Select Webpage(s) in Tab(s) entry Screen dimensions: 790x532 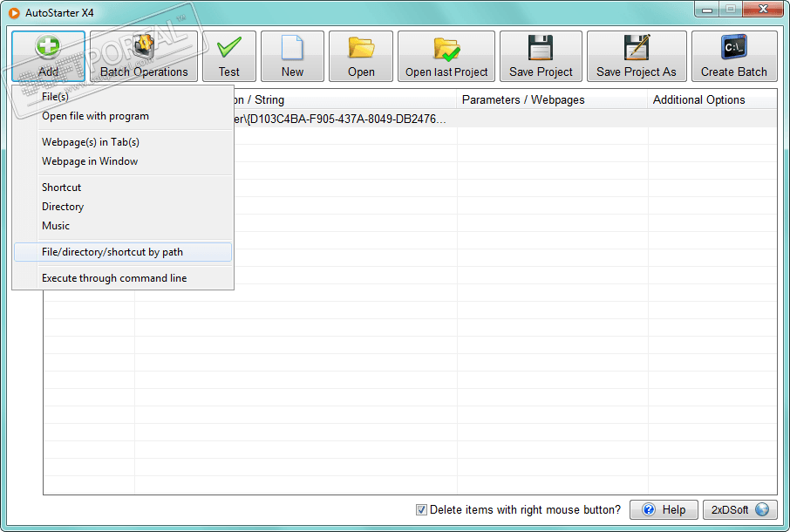[123, 142]
